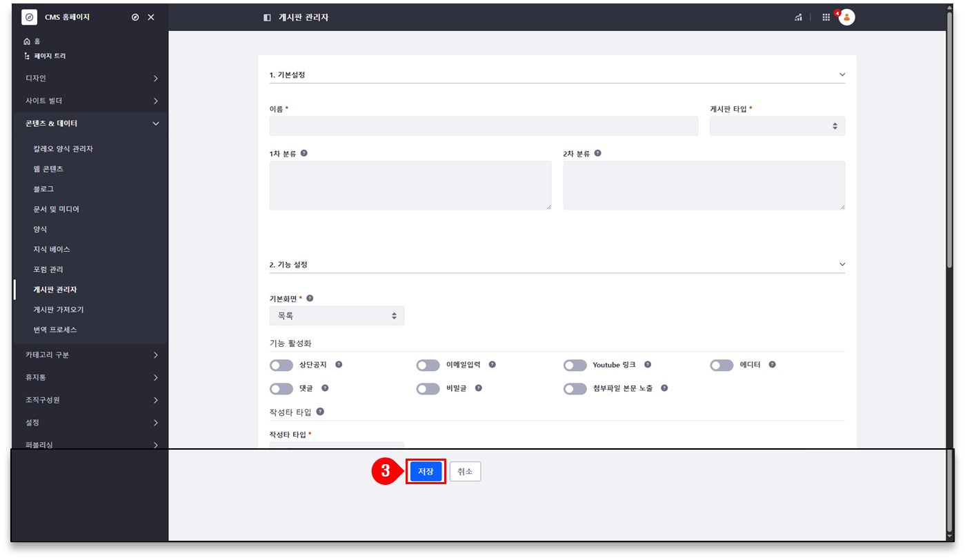Click the analytics chart icon in top bar

pos(798,17)
